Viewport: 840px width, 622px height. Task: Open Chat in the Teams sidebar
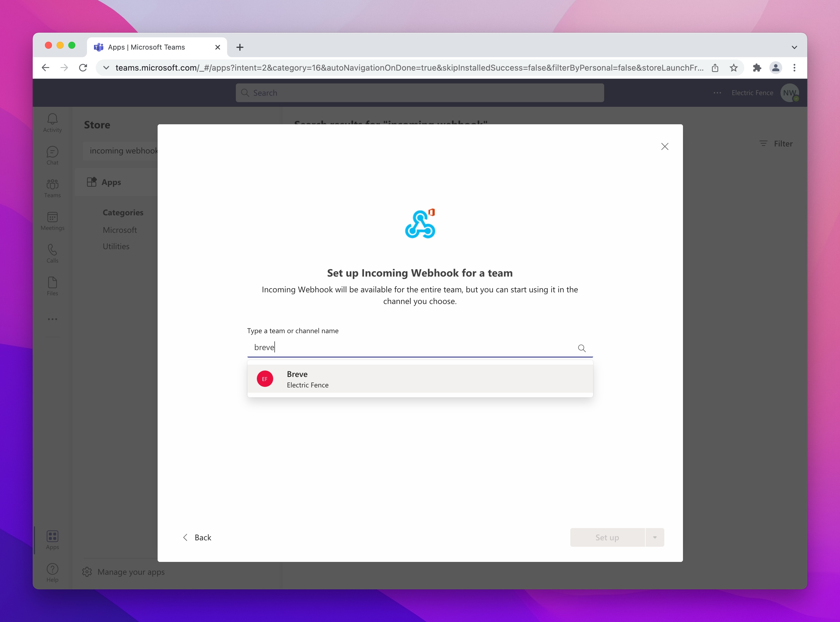point(52,156)
